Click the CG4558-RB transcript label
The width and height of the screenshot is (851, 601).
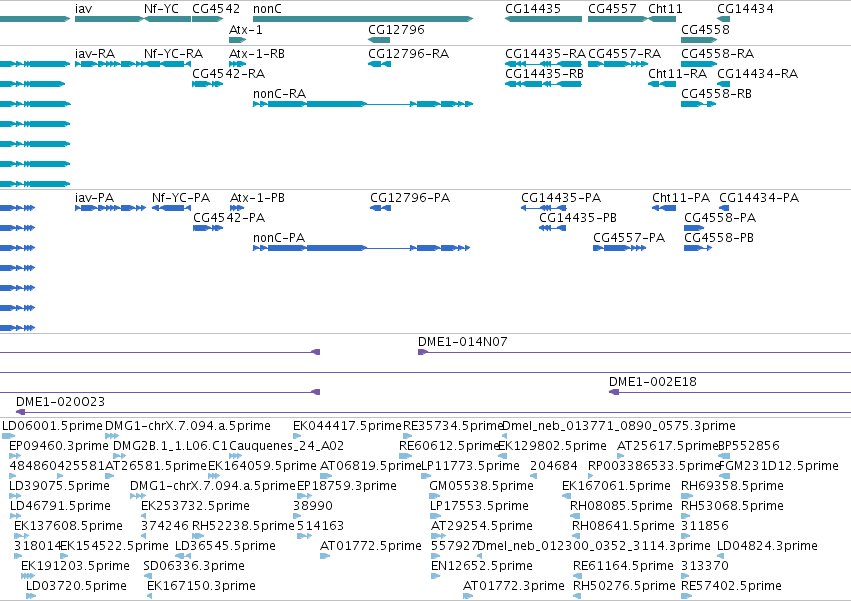coord(716,93)
